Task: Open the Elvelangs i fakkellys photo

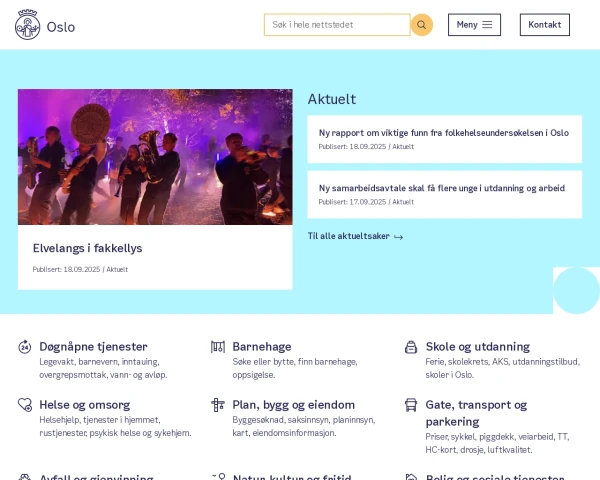Action: pyautogui.click(x=155, y=157)
